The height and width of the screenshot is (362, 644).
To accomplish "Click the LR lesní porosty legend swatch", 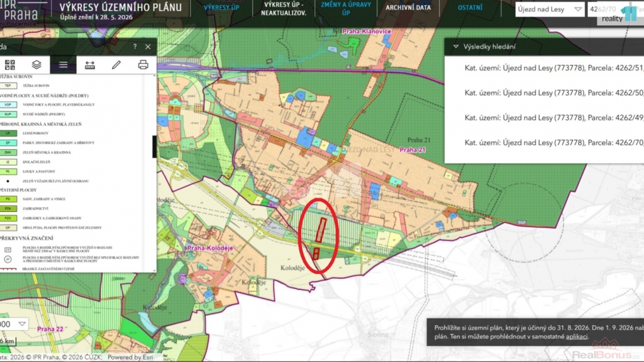I will tap(8, 133).
